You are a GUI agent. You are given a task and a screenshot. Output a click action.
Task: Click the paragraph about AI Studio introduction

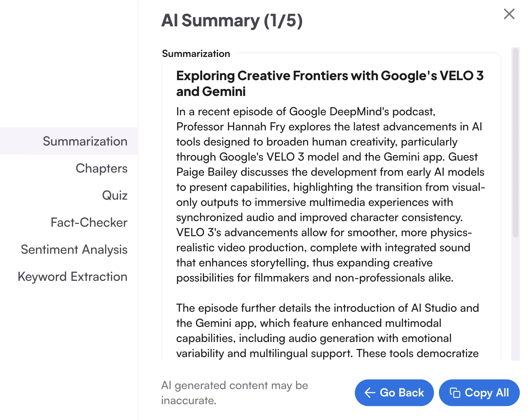click(x=327, y=331)
